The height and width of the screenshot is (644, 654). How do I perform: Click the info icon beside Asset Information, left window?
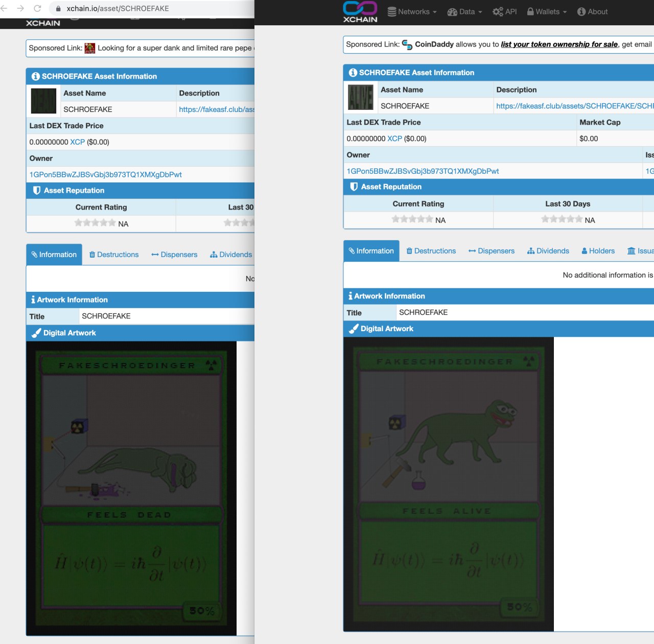(35, 77)
